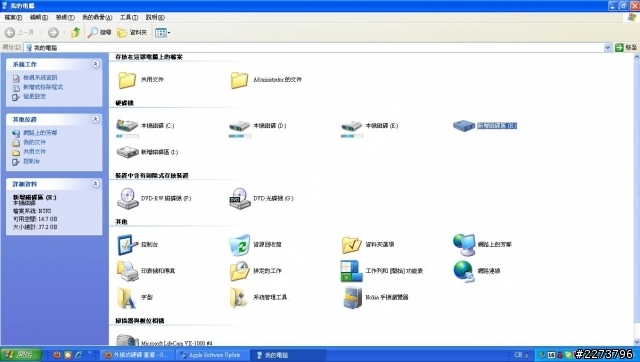The image size is (640, 362).
Task: Select the DVD 光碟機 (G:) icon
Action: click(x=240, y=198)
